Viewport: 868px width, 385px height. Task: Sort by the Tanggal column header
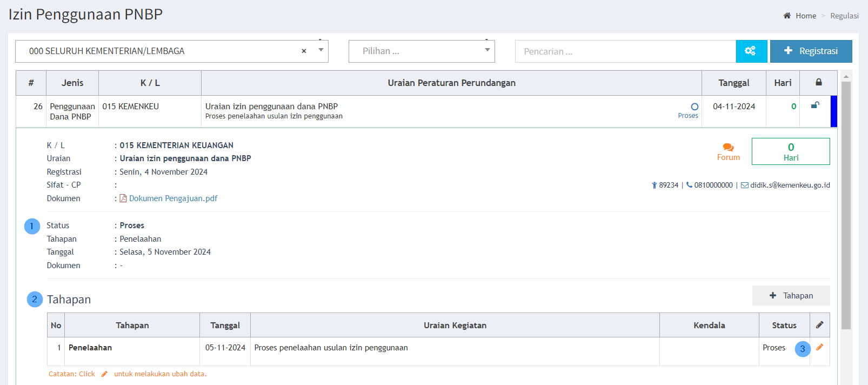(x=733, y=83)
